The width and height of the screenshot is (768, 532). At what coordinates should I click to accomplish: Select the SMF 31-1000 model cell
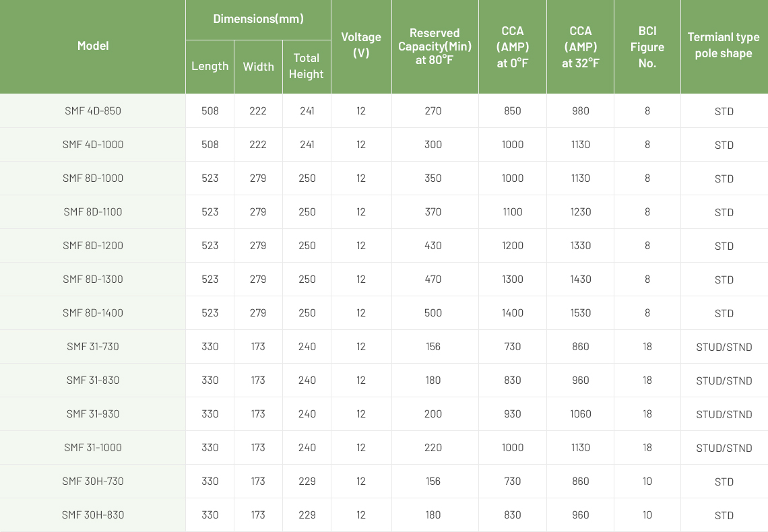coord(92,448)
